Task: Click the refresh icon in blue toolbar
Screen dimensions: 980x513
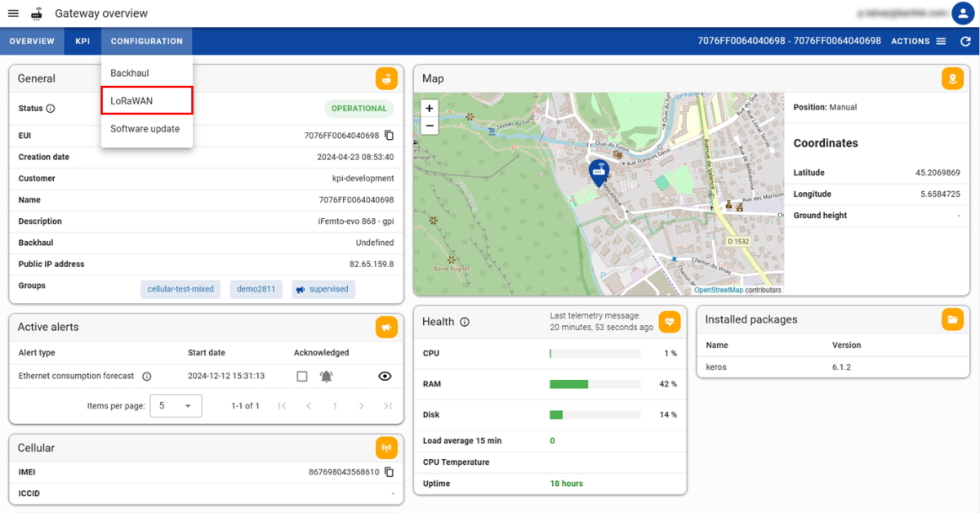Action: coord(965,42)
